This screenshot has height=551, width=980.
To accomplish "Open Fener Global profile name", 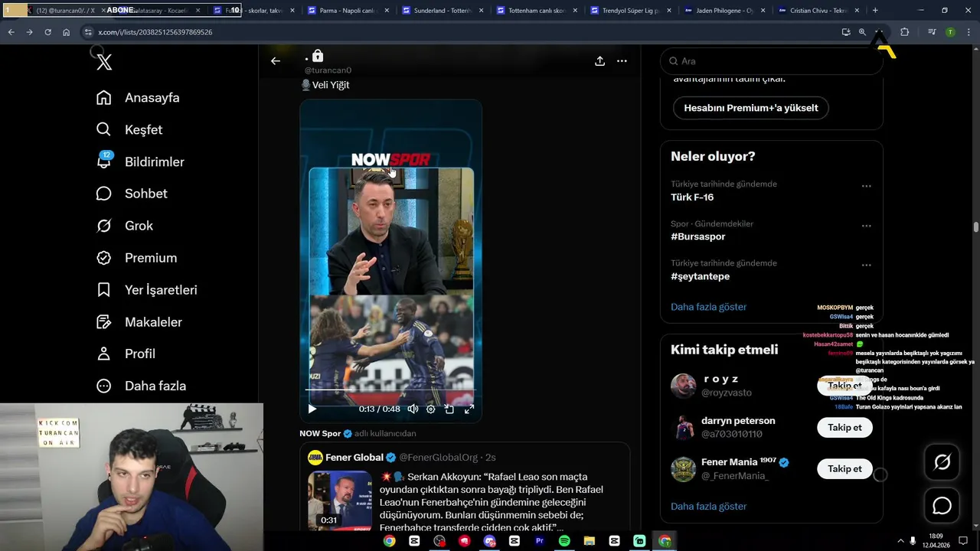I will coord(354,458).
